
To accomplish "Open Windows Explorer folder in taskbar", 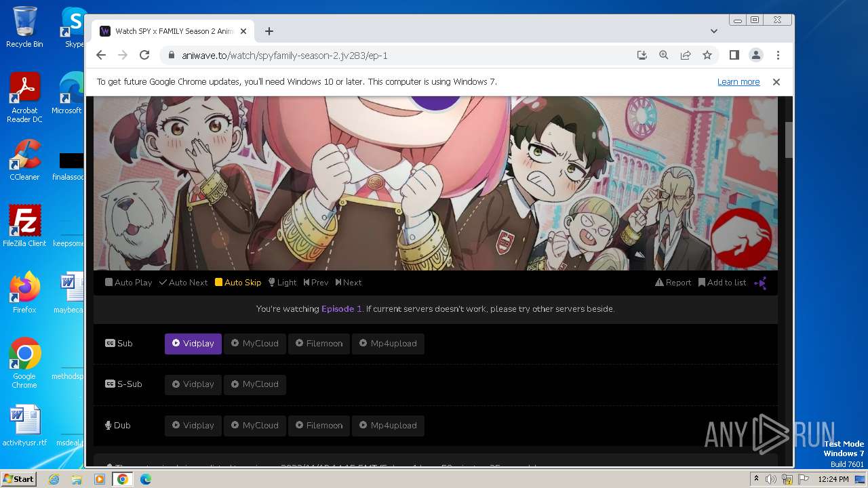I will 77,479.
